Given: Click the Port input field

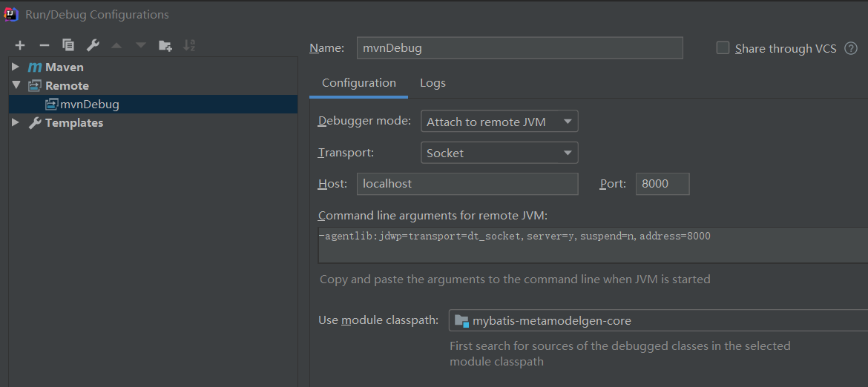Looking at the screenshot, I should point(662,184).
